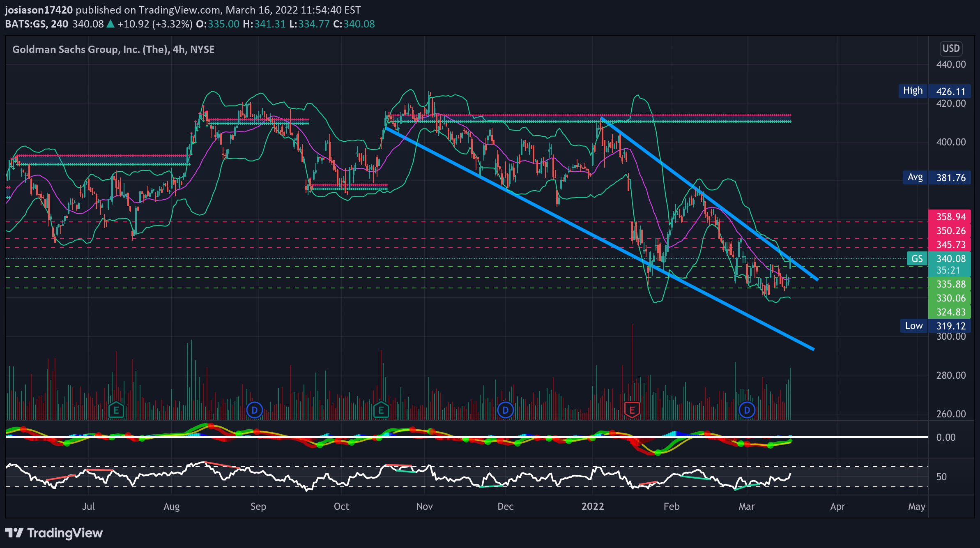Click the dividend D marker above Dec

[506, 410]
